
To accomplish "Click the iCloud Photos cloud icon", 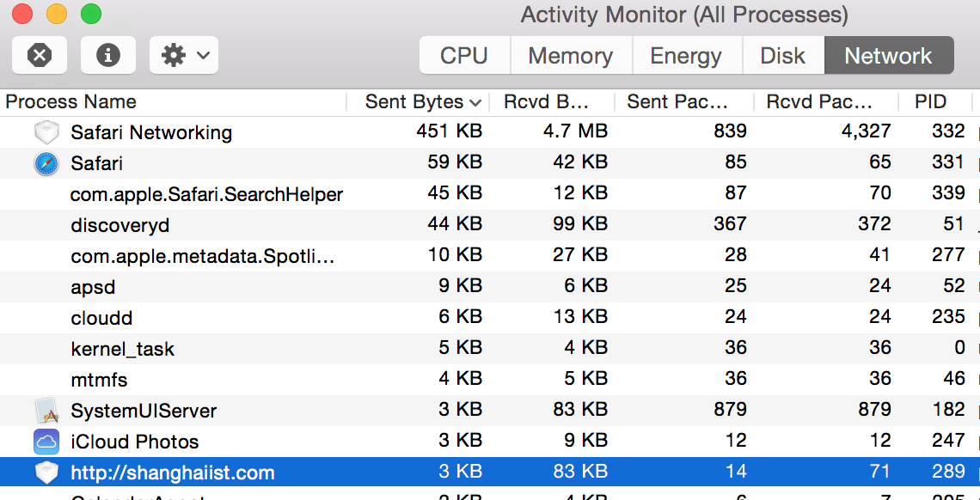I will click(x=46, y=442).
